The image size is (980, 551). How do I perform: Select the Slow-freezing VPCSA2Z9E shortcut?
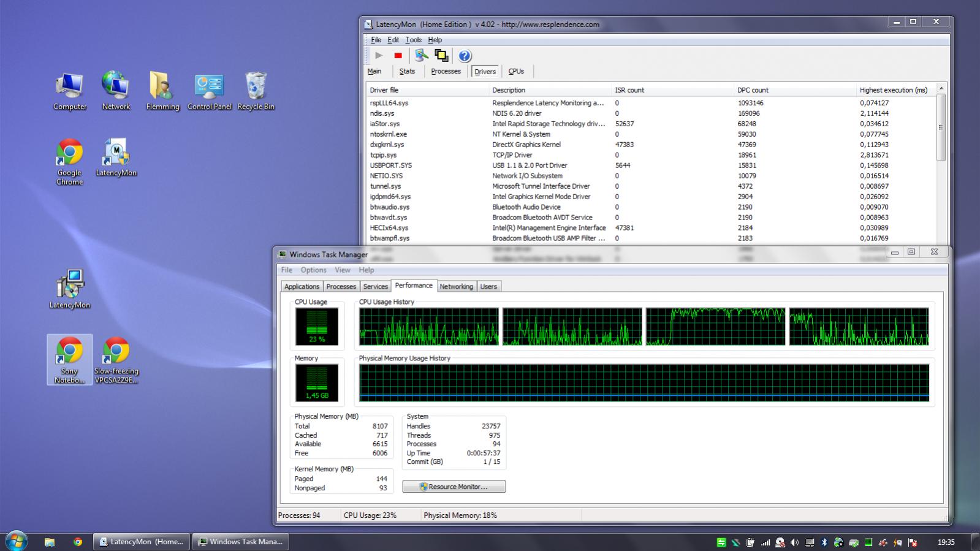[x=116, y=359]
